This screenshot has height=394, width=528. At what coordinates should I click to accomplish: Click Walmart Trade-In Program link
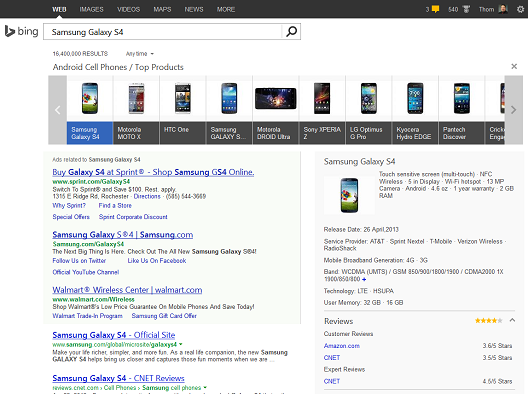88,316
